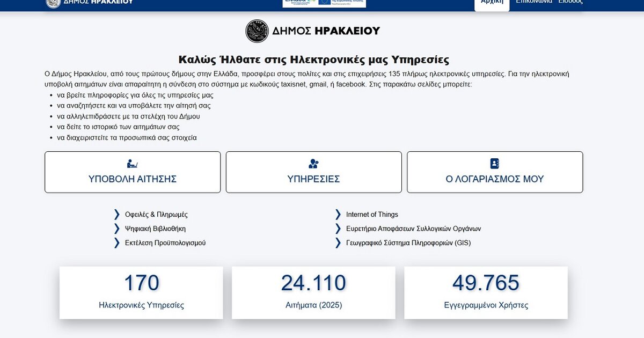This screenshot has height=338, width=644.
Task: Open the Είσοδος login menu item
Action: (570, 2)
